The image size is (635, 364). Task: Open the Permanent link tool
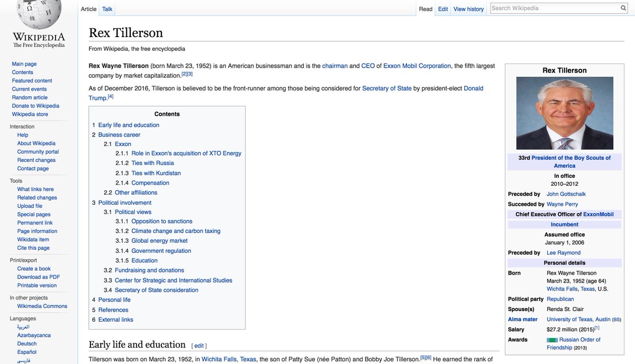pos(35,223)
